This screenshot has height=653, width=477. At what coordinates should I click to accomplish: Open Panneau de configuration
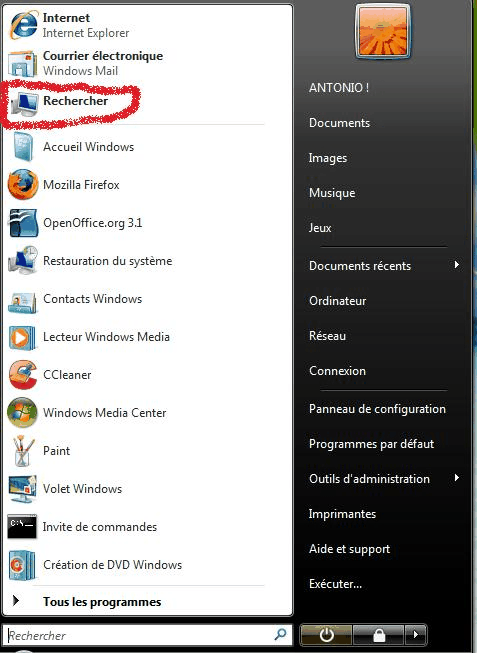[x=377, y=409]
